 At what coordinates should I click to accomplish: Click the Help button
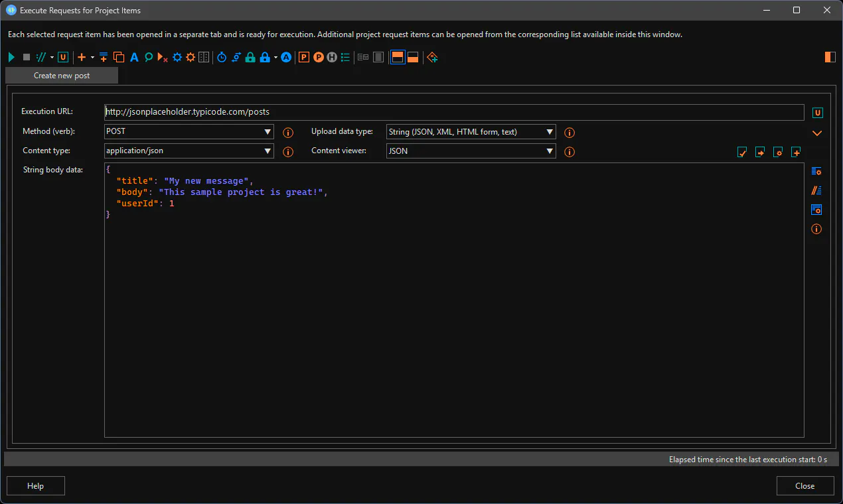tap(36, 486)
